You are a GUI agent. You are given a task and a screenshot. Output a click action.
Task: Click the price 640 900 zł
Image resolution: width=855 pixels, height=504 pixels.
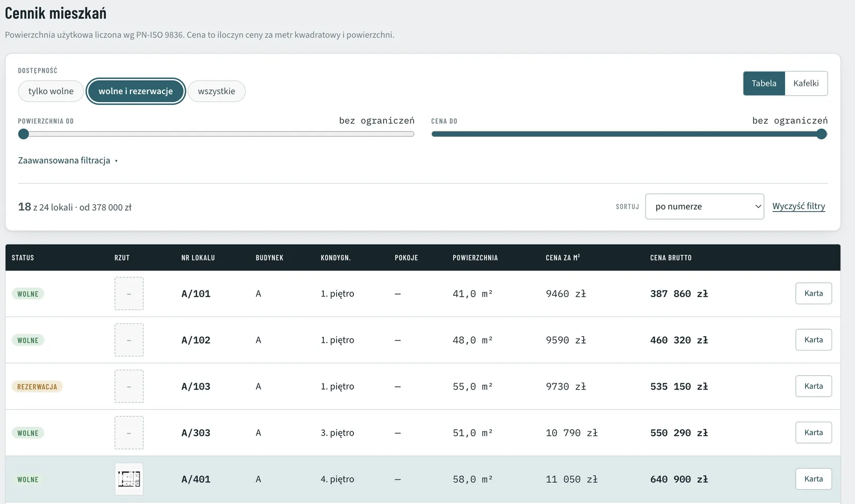pos(679,479)
